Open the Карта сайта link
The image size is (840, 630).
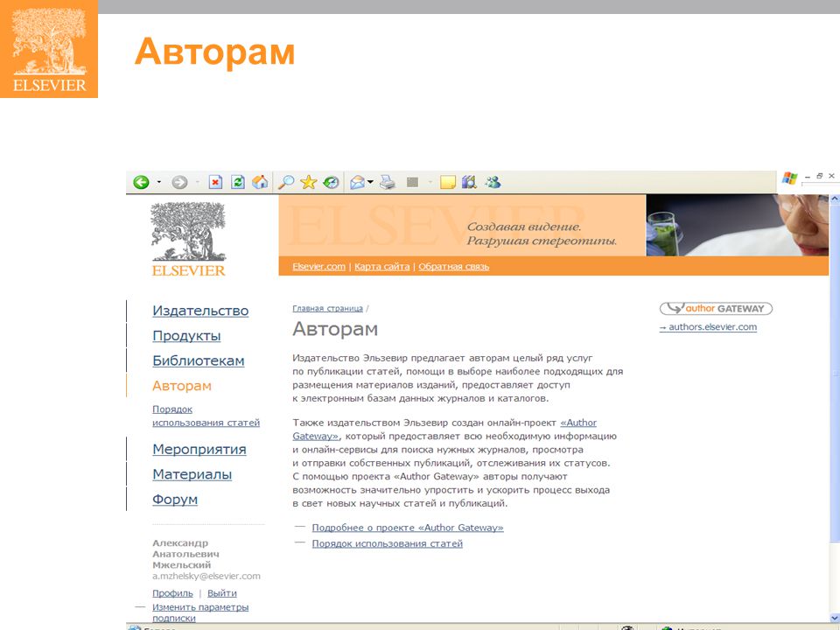click(382, 266)
